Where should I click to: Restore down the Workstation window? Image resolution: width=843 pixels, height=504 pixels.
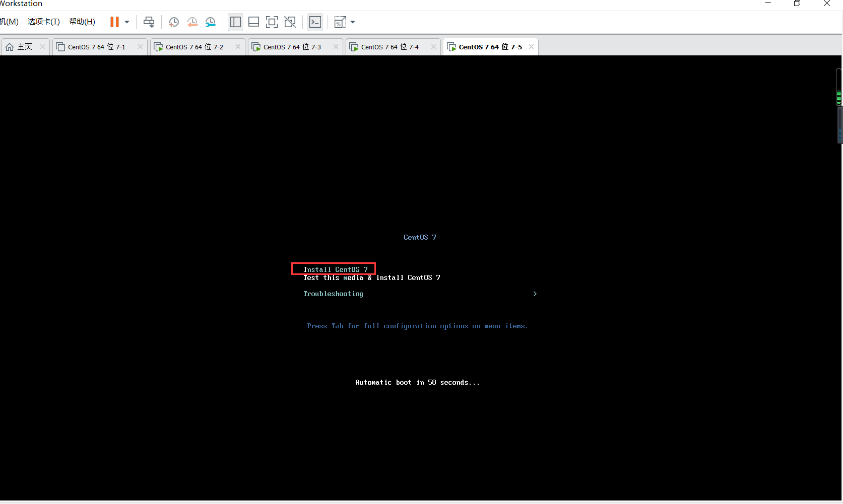point(797,4)
